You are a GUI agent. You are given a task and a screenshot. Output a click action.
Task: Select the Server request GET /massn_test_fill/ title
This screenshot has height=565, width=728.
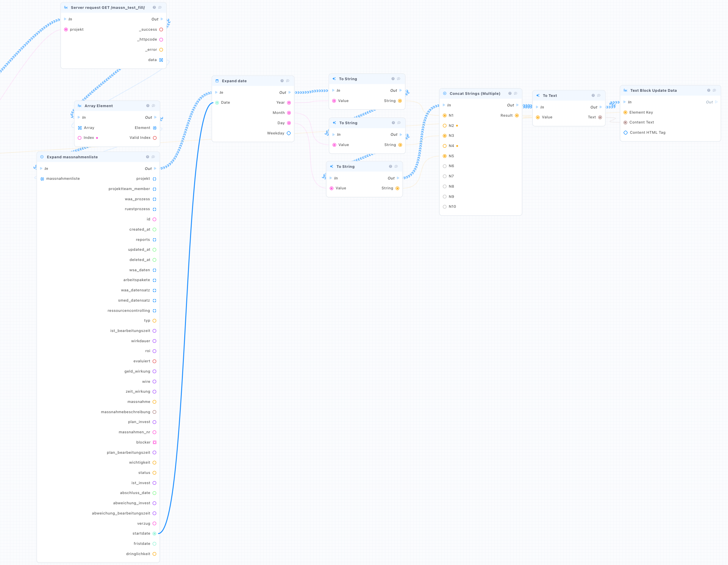108,8
